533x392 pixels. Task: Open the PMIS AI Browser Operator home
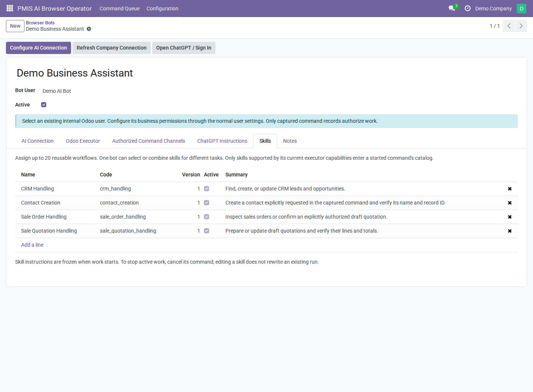pos(54,9)
